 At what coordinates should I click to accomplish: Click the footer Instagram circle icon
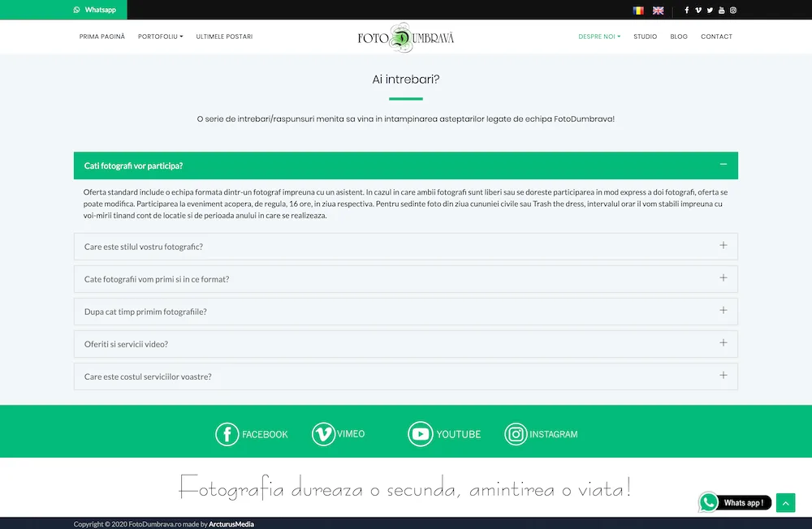coord(516,434)
